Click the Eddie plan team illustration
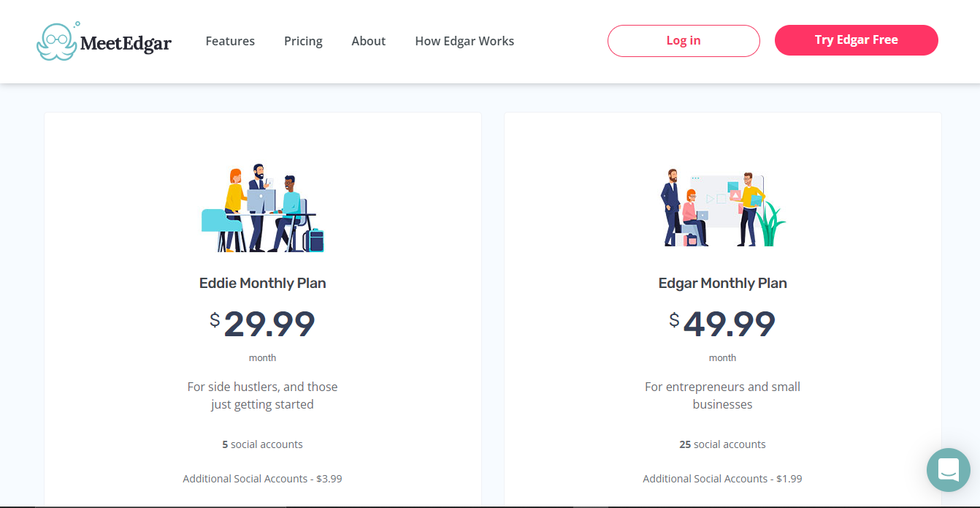Image resolution: width=980 pixels, height=508 pixels. tap(262, 208)
